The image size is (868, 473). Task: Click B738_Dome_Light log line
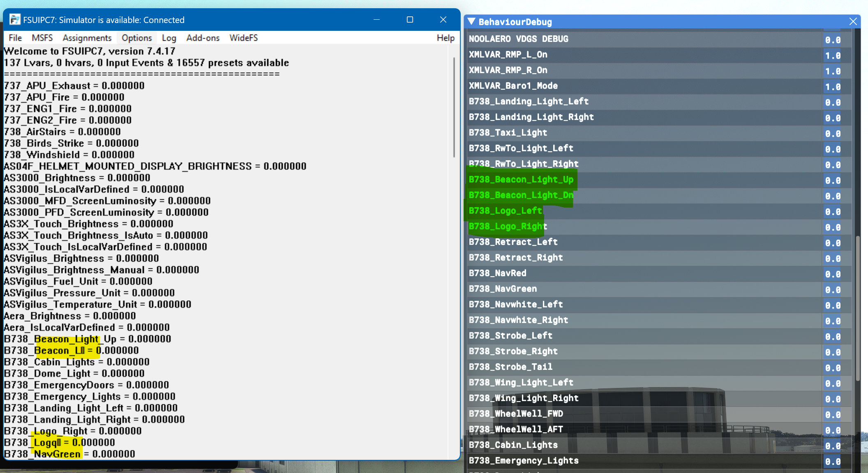(x=74, y=373)
